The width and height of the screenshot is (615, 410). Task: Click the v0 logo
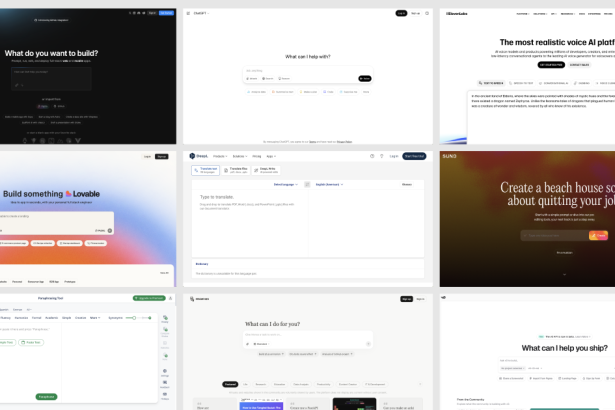pyautogui.click(x=444, y=297)
